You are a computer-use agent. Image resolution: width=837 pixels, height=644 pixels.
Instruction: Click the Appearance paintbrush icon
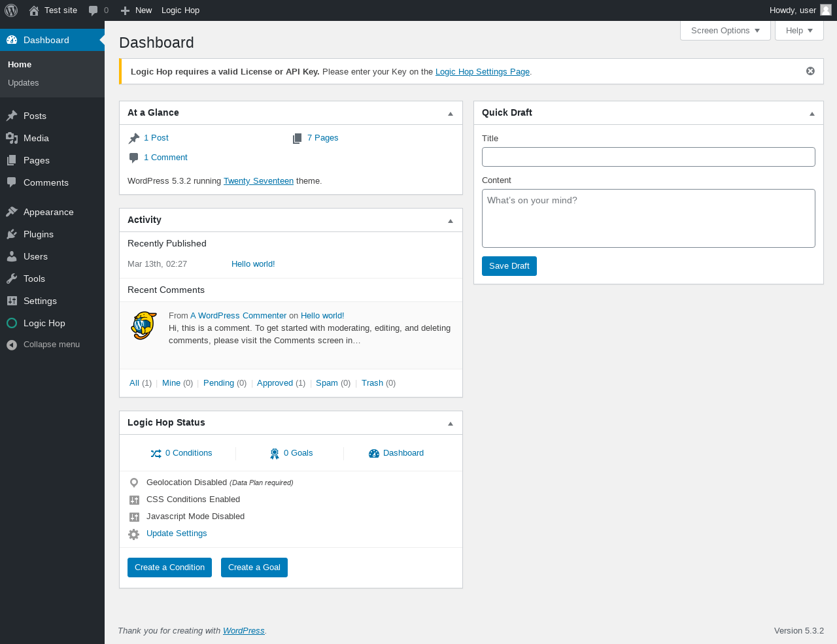[12, 212]
